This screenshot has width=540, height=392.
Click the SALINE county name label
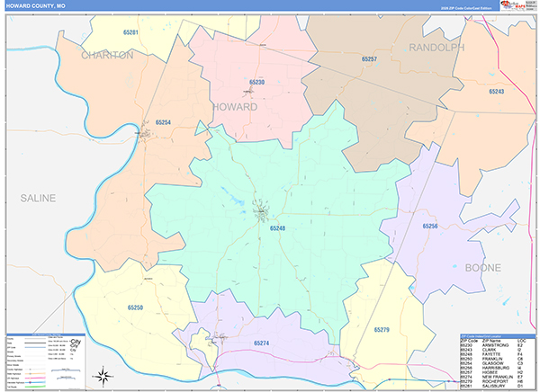click(38, 198)
